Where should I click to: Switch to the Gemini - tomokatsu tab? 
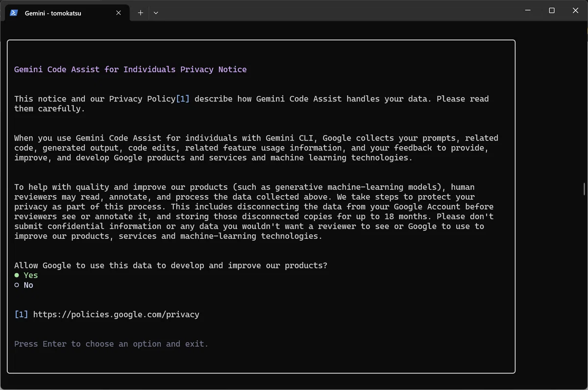pyautogui.click(x=67, y=13)
